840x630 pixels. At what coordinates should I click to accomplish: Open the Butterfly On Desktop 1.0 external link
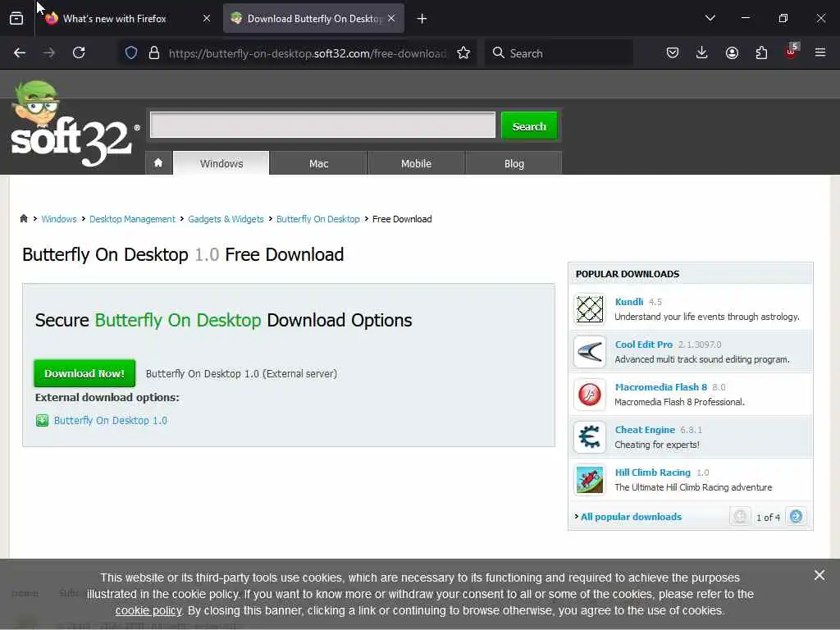coord(111,421)
